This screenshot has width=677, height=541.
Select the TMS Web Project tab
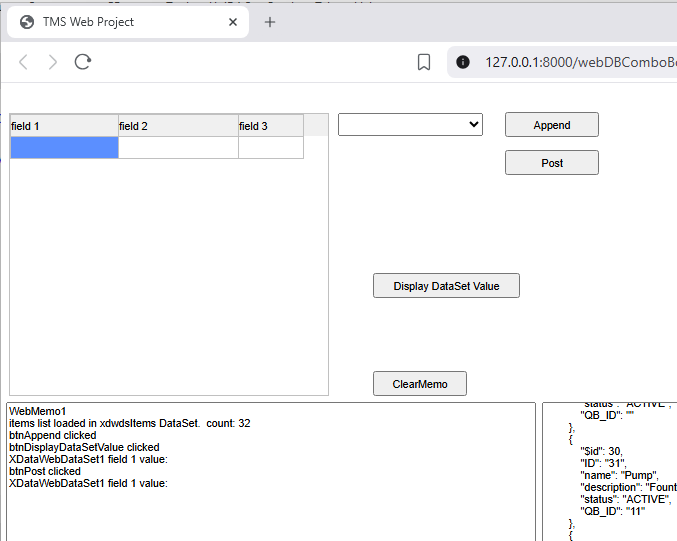pyautogui.click(x=128, y=22)
